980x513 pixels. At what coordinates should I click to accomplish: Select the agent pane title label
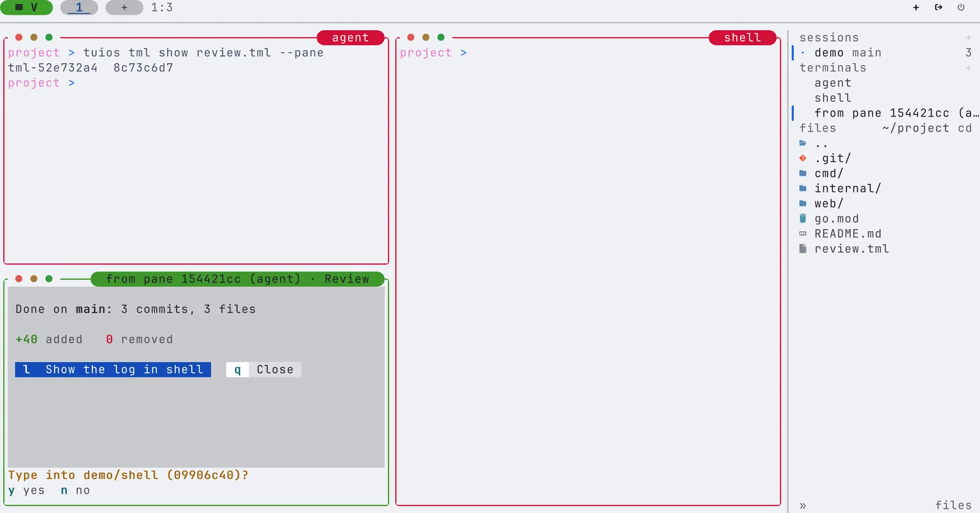[x=350, y=37]
